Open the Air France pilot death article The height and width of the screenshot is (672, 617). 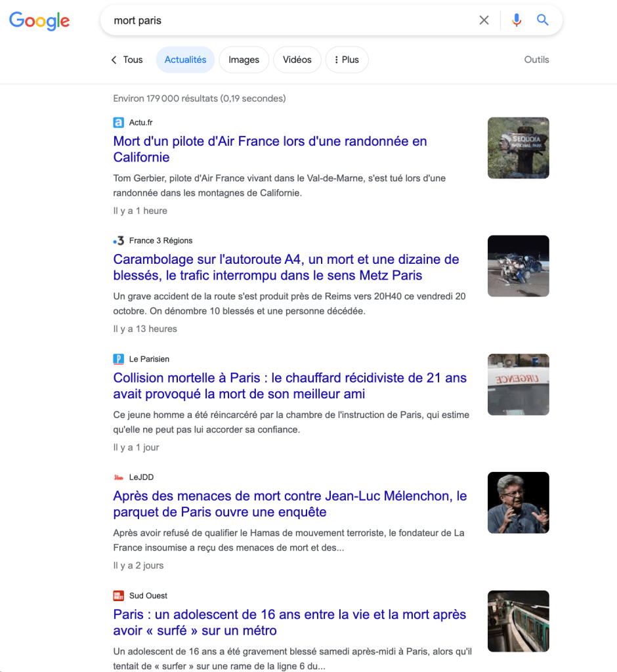(x=270, y=149)
